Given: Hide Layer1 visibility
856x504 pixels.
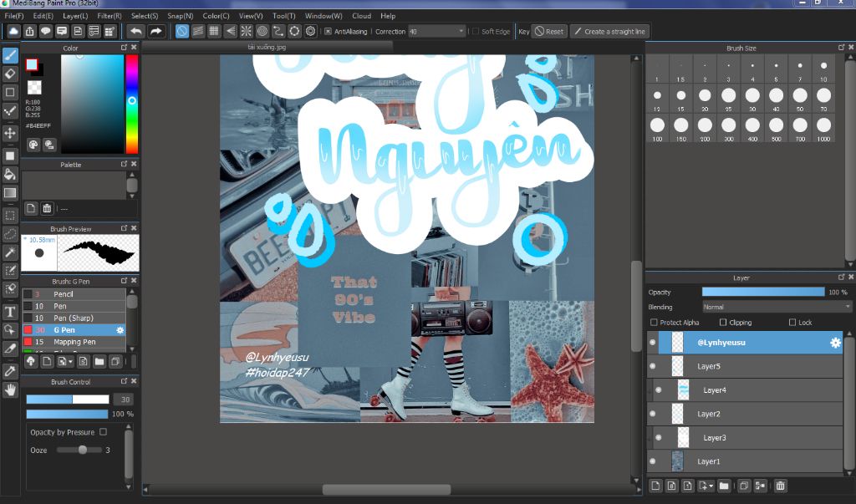Looking at the screenshot, I should pyautogui.click(x=652, y=461).
